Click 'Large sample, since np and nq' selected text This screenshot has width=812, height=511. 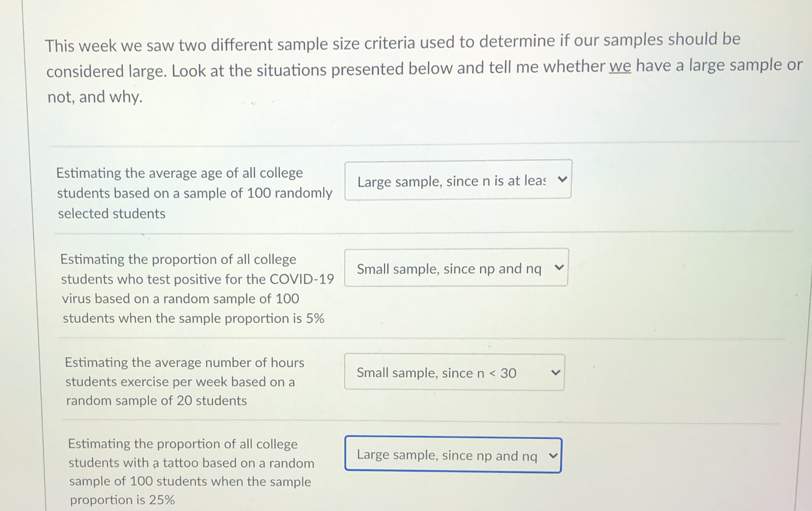pos(447,455)
